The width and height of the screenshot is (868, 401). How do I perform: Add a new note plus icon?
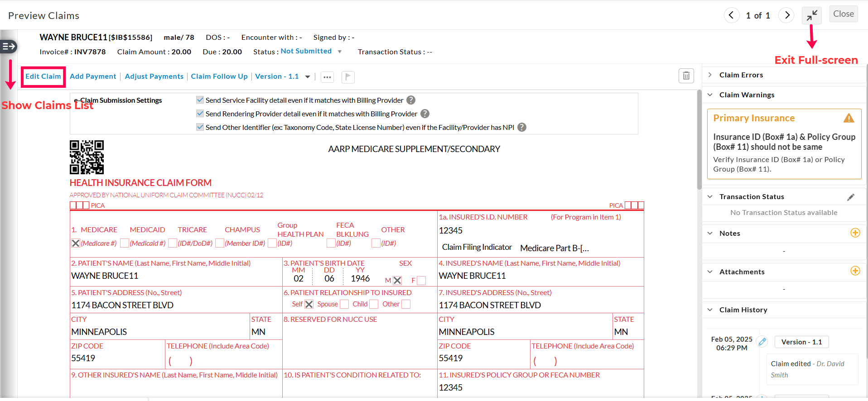(x=855, y=233)
